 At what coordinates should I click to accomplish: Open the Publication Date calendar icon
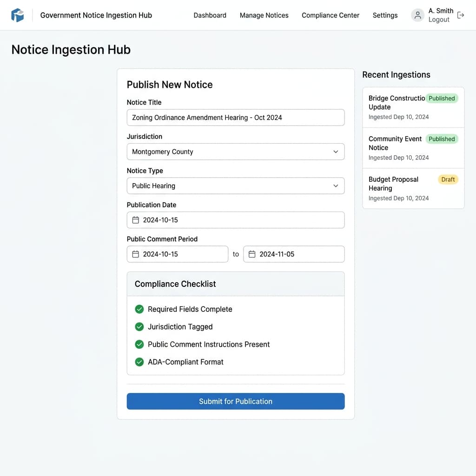pos(135,220)
